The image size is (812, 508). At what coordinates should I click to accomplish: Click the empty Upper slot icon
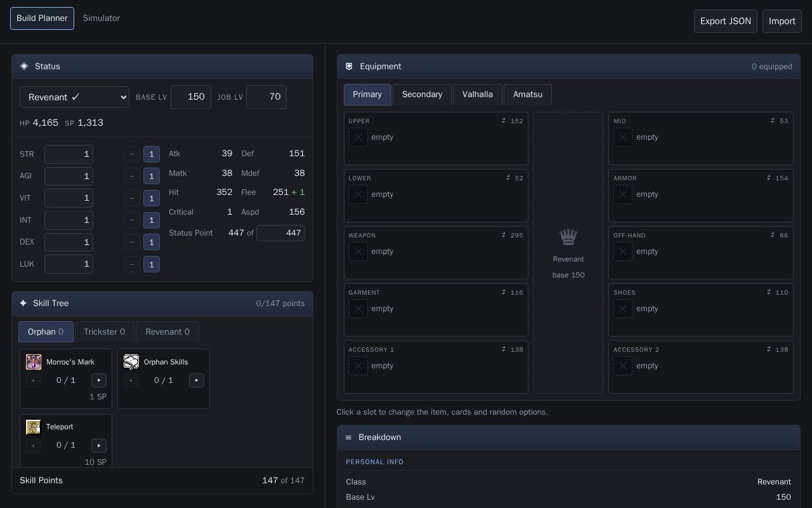358,137
